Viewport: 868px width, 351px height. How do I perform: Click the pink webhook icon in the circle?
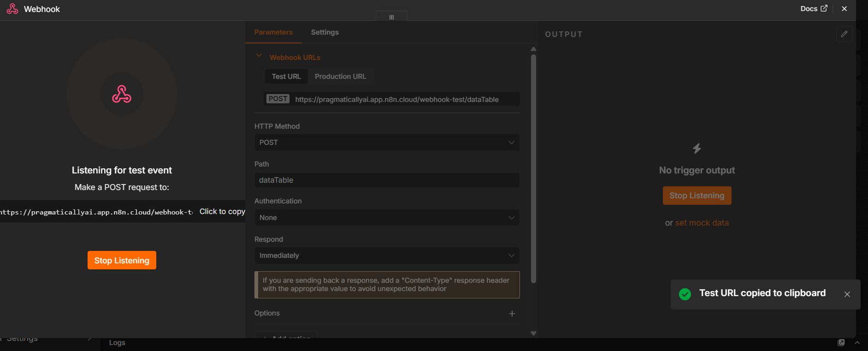pos(122,94)
